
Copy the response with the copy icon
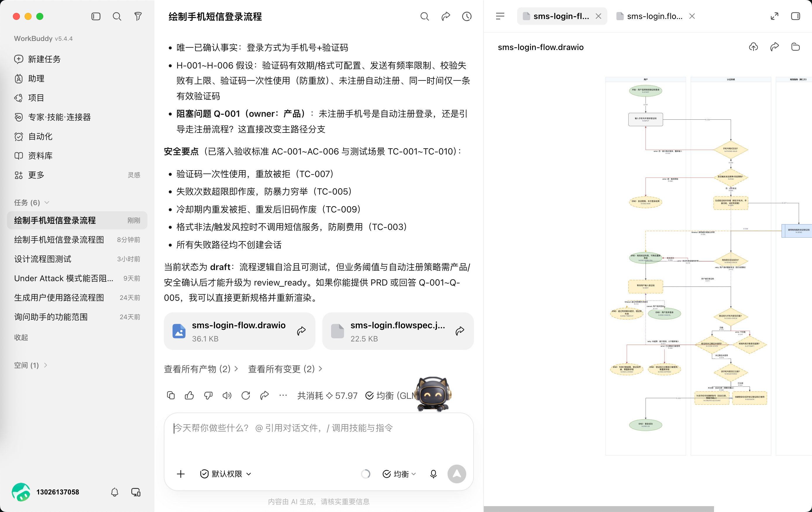coord(171,395)
